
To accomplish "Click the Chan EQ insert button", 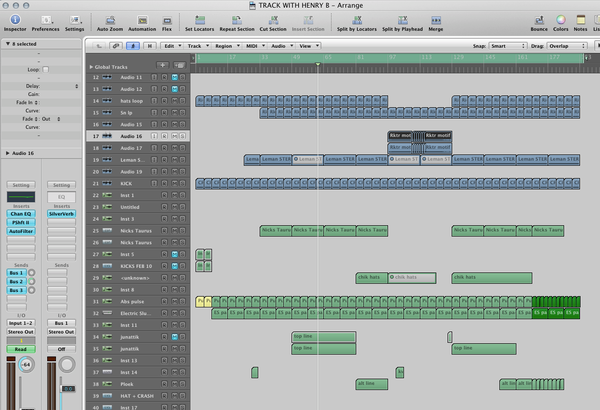I will pyautogui.click(x=21, y=214).
